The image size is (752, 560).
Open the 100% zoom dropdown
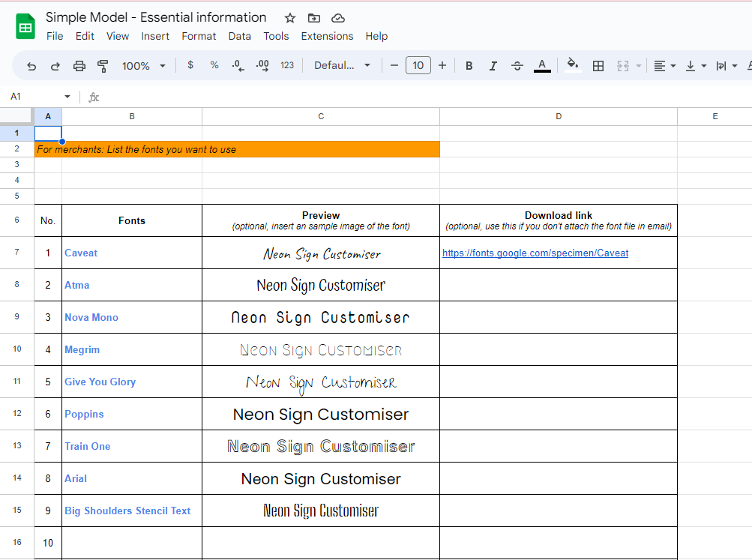click(142, 66)
